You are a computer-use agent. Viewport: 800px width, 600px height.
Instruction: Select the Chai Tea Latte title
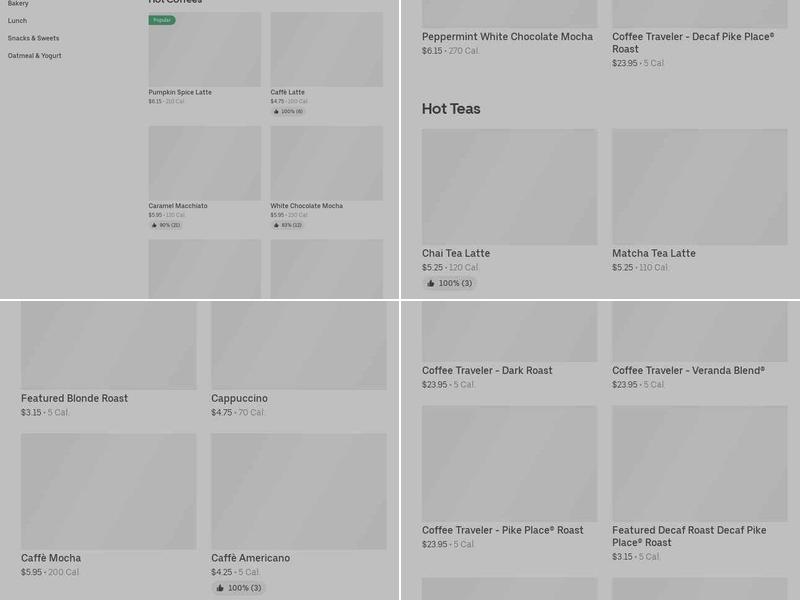(x=456, y=254)
